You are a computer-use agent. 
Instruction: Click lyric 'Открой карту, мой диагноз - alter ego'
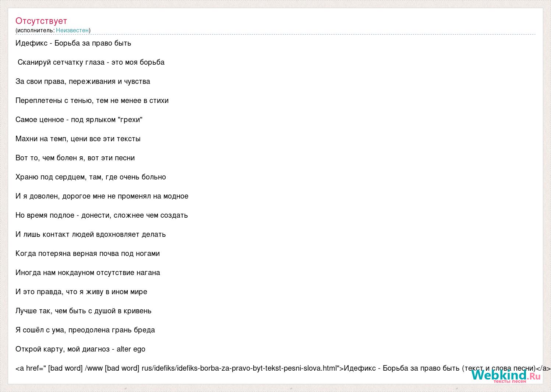click(80, 349)
